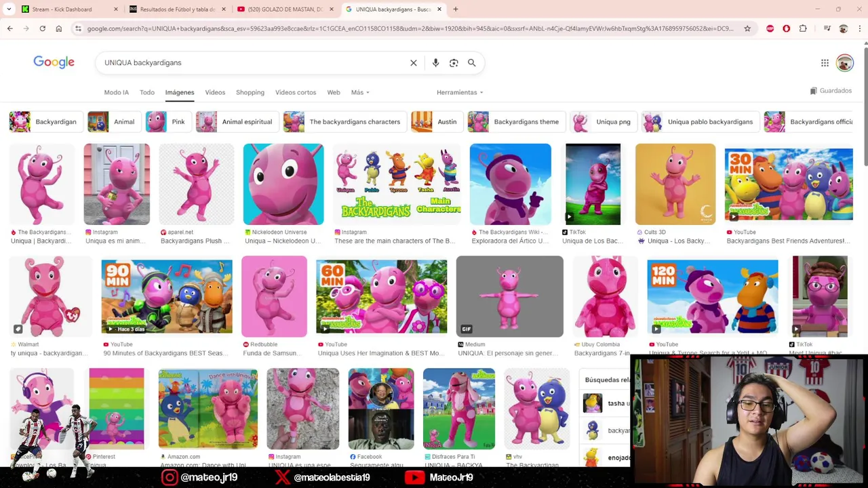Open the Videos cortos tab

point(296,92)
